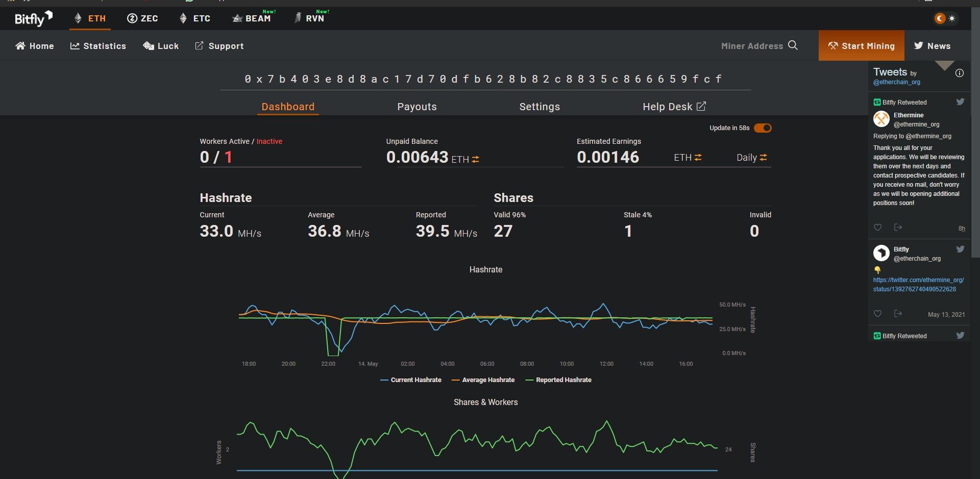Toggle Average Hashrate series in legend

coord(483,380)
